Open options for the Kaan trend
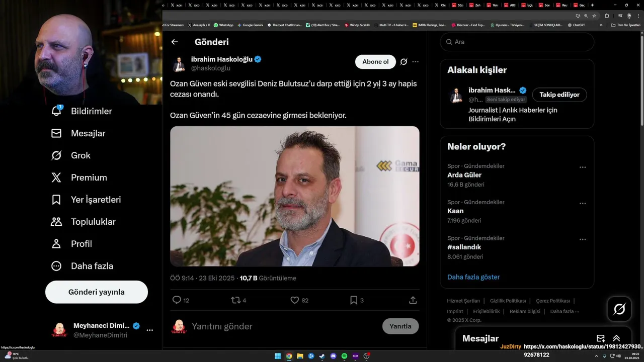The height and width of the screenshot is (362, 644). (583, 203)
